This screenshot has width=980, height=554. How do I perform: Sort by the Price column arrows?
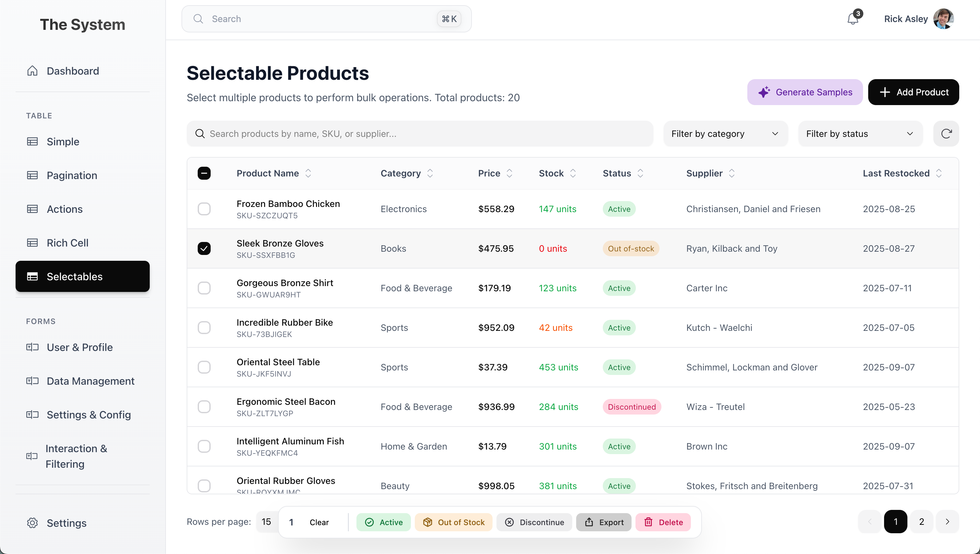pos(509,173)
